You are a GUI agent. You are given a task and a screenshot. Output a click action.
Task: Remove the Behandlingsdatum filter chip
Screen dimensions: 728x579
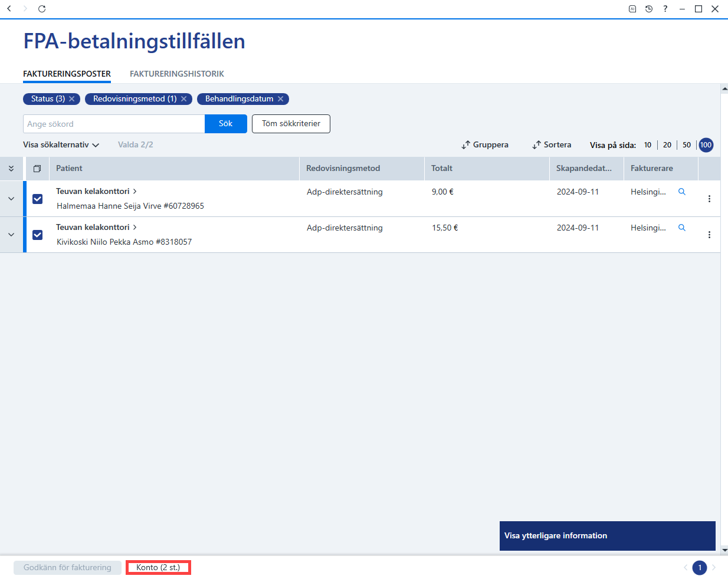click(281, 99)
